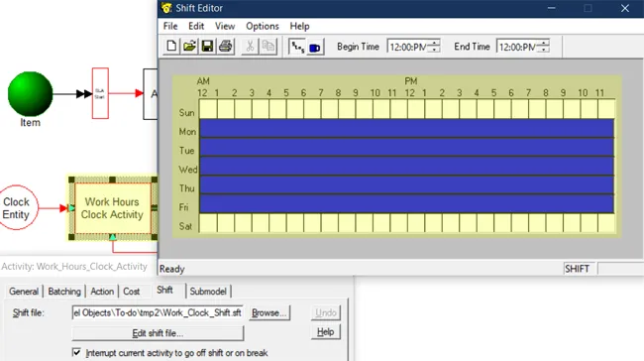Screen dimensions: 644x361
Task: Click the small red SLA Start activity box
Action: point(100,93)
